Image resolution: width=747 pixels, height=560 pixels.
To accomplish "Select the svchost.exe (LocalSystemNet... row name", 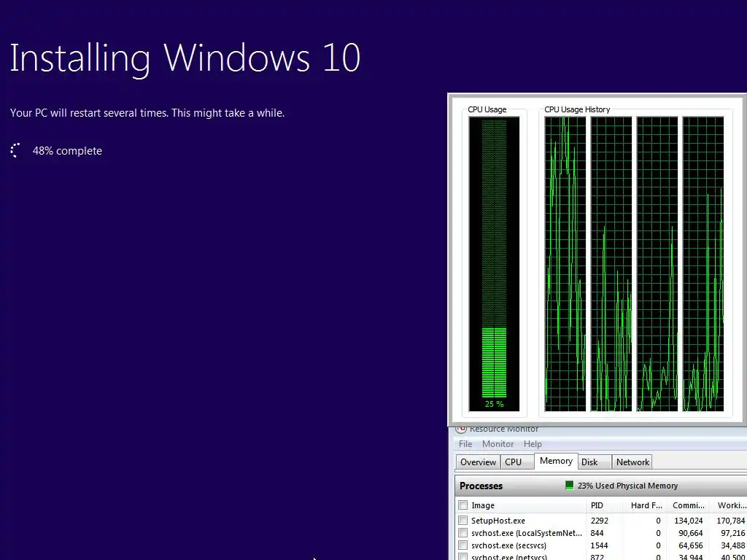I will coord(527,533).
